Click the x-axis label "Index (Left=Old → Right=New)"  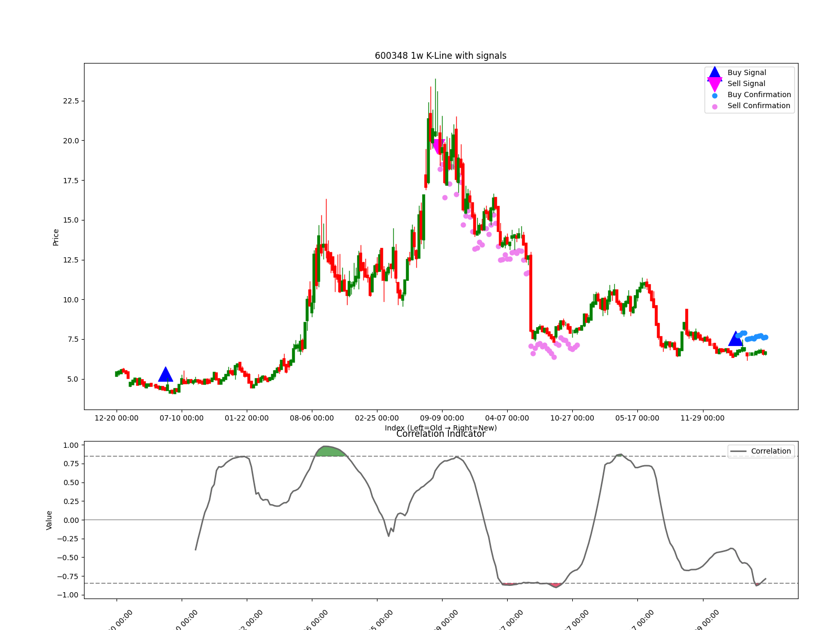(x=440, y=428)
